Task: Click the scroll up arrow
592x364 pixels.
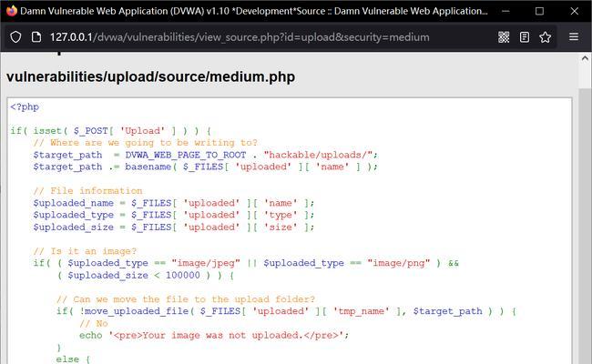Action: [585, 58]
